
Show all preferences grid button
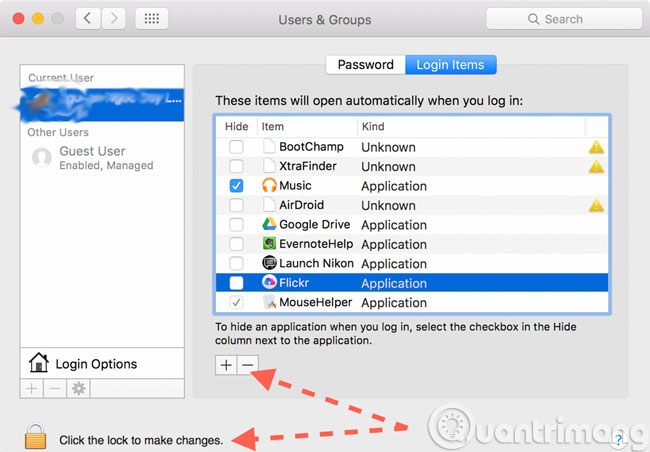(152, 19)
